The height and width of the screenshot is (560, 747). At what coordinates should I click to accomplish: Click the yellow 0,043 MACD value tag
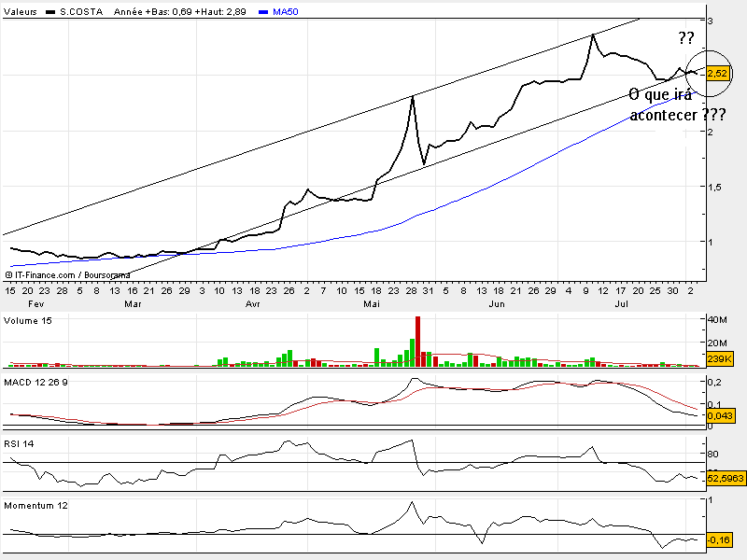(x=720, y=415)
